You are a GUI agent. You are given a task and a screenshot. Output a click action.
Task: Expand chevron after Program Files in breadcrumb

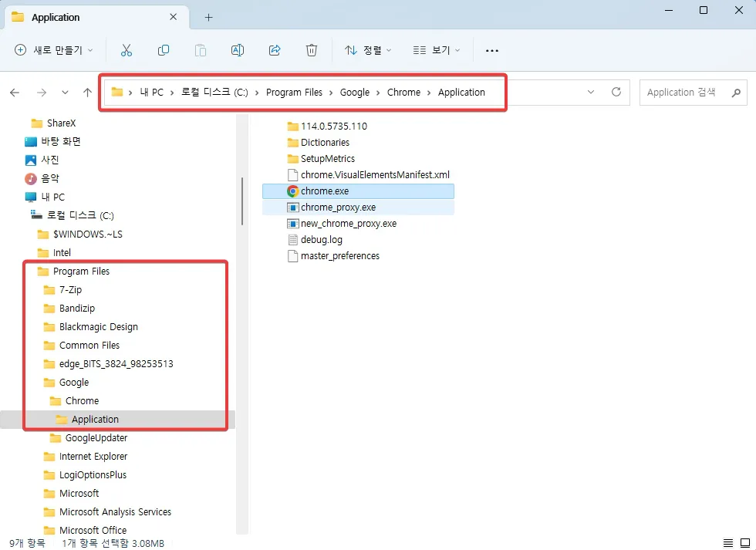click(331, 93)
